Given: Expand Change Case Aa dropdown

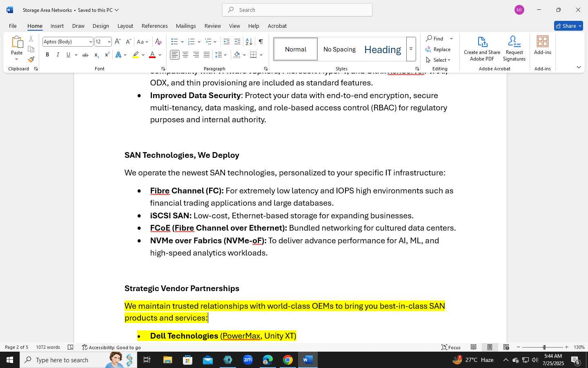Looking at the screenshot, I should (147, 42).
